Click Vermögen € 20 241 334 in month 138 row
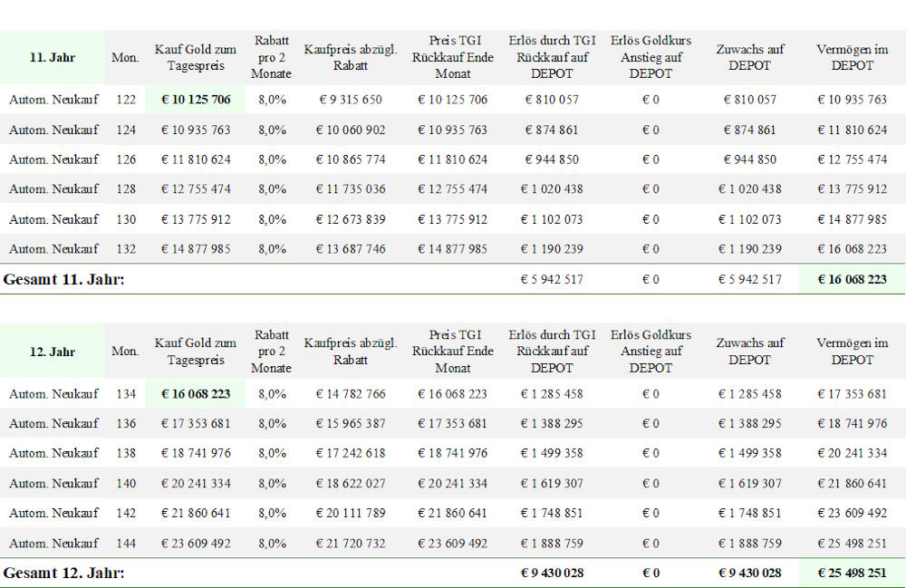Screen dimensions: 906x588 pyautogui.click(x=852, y=453)
